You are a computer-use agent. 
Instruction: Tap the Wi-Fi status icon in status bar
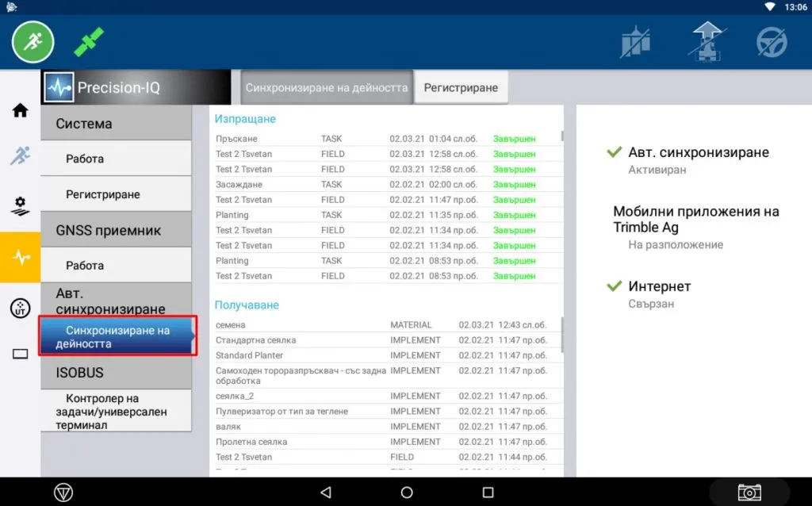pyautogui.click(x=770, y=6)
